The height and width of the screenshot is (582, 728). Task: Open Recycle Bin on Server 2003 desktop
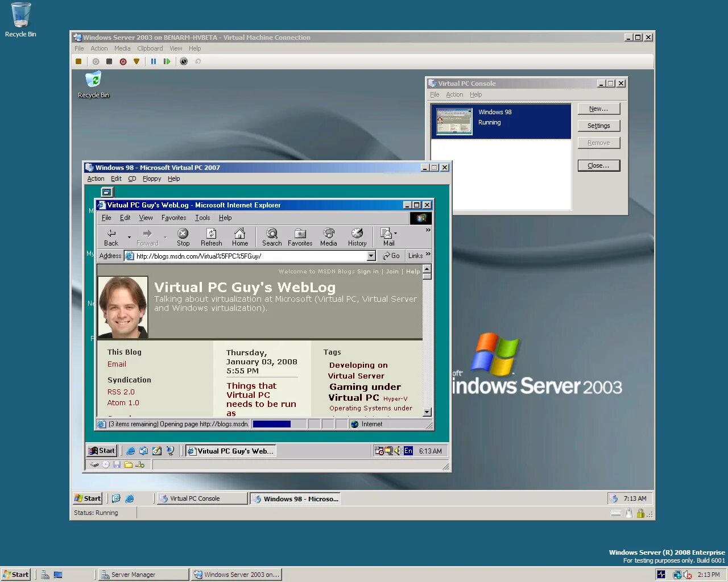point(93,85)
